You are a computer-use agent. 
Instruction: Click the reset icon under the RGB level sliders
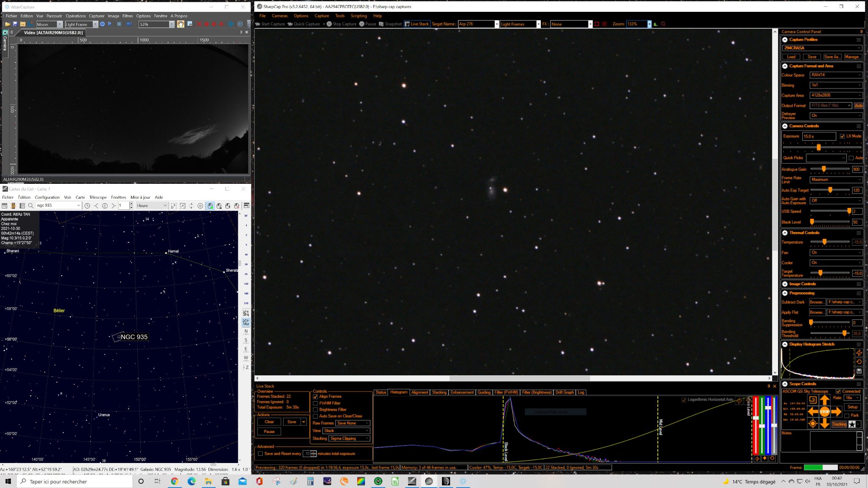click(x=772, y=458)
